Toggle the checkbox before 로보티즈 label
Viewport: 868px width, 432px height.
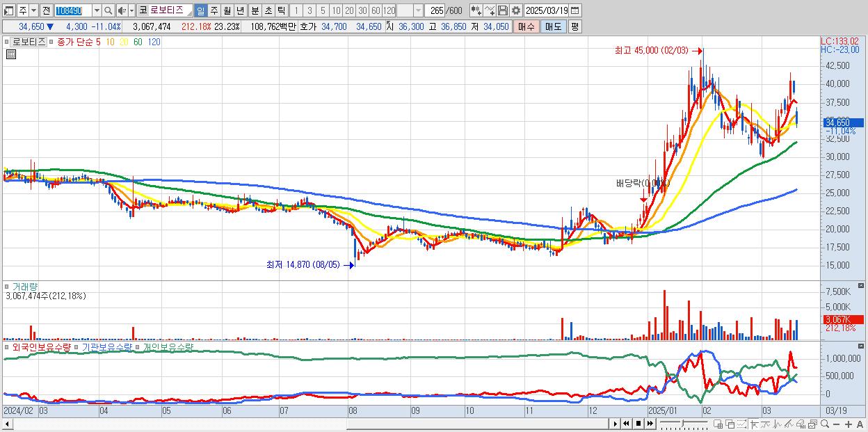(x=8, y=42)
